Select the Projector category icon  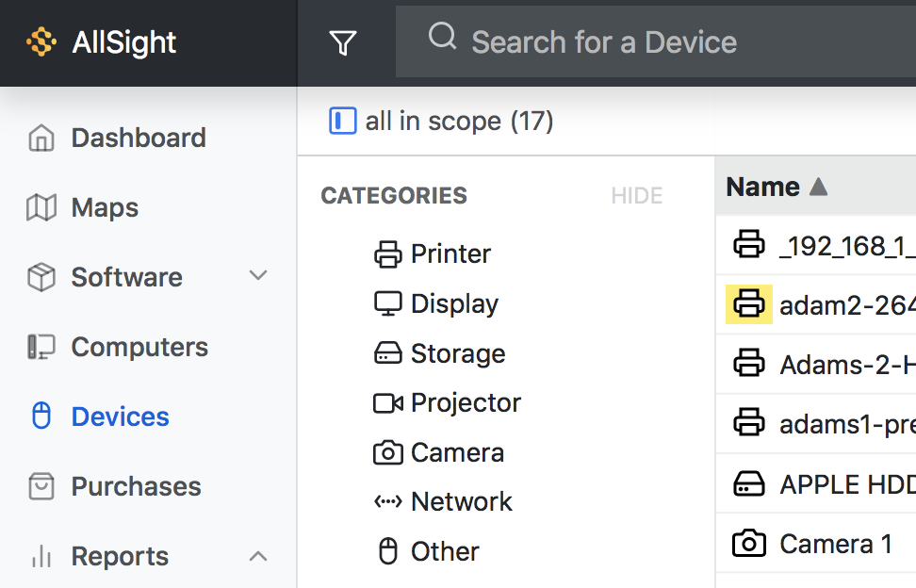click(389, 402)
